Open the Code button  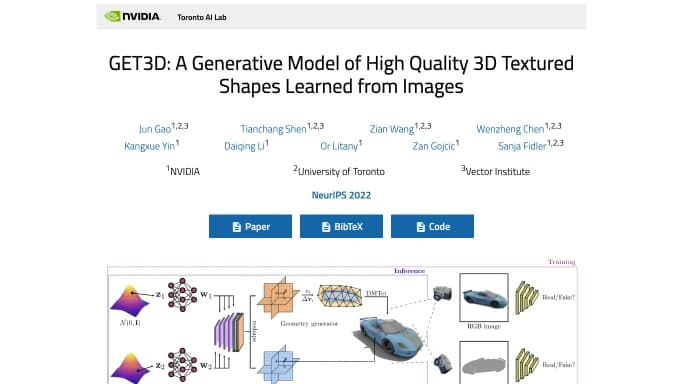click(x=433, y=226)
